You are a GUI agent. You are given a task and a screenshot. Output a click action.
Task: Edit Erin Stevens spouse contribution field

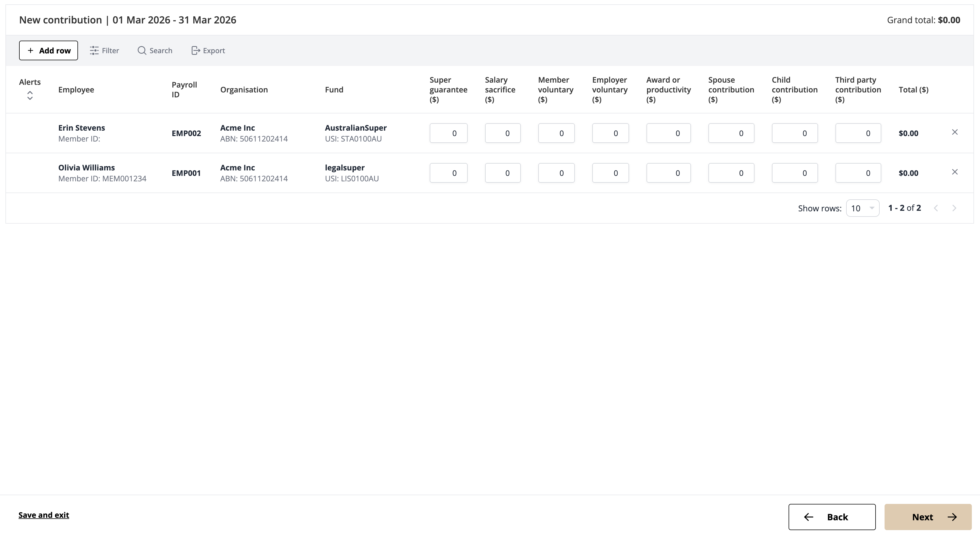pyautogui.click(x=731, y=133)
